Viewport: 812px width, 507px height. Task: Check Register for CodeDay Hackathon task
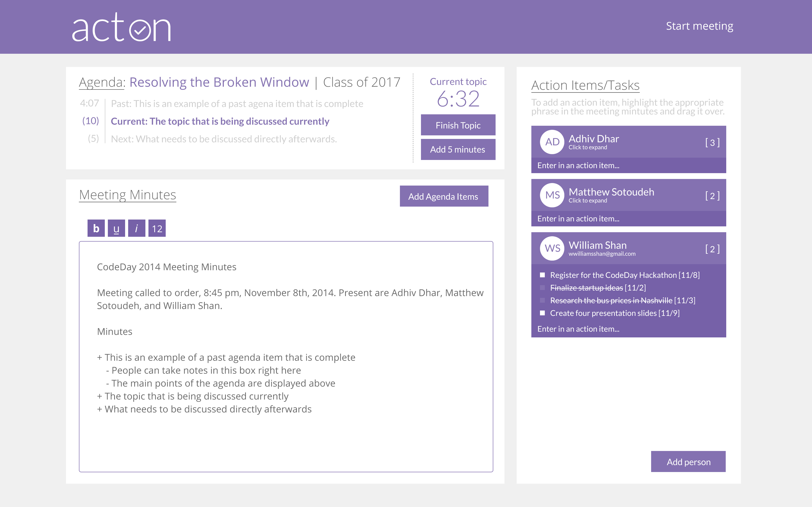pos(542,275)
